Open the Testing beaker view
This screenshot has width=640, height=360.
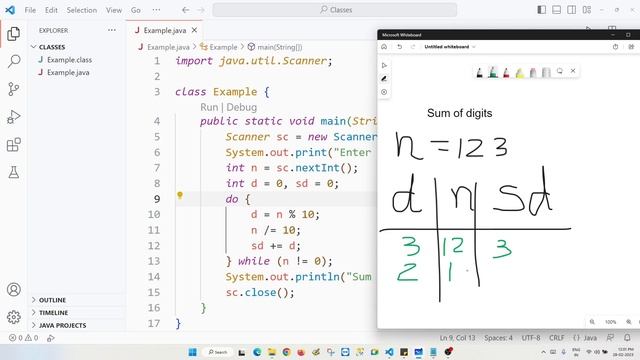tap(13, 172)
